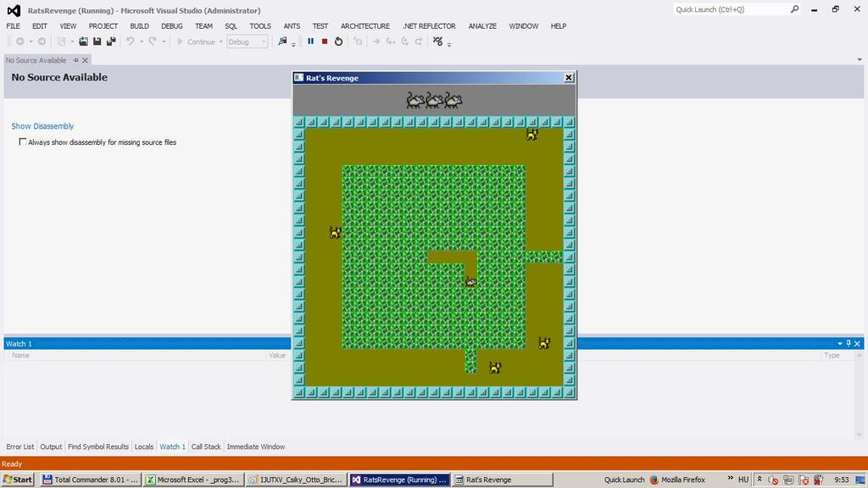The height and width of the screenshot is (488, 868).
Task: Click the Open File toolbar icon
Action: pyautogui.click(x=83, y=42)
